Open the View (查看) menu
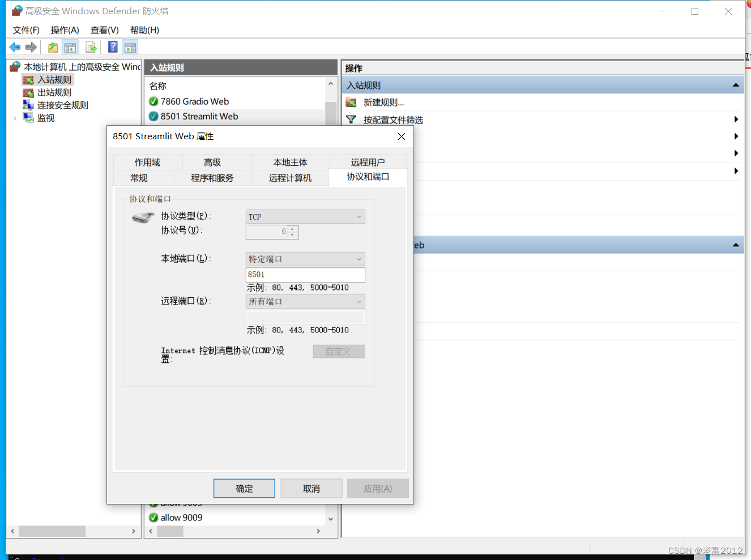 click(x=105, y=30)
